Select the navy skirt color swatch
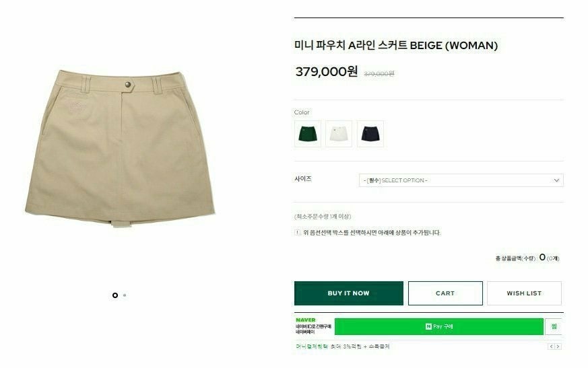The width and height of the screenshot is (588, 368). click(x=370, y=134)
